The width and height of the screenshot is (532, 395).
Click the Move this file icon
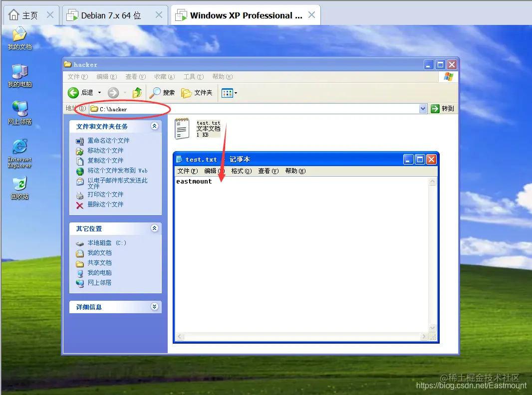pyautogui.click(x=80, y=151)
